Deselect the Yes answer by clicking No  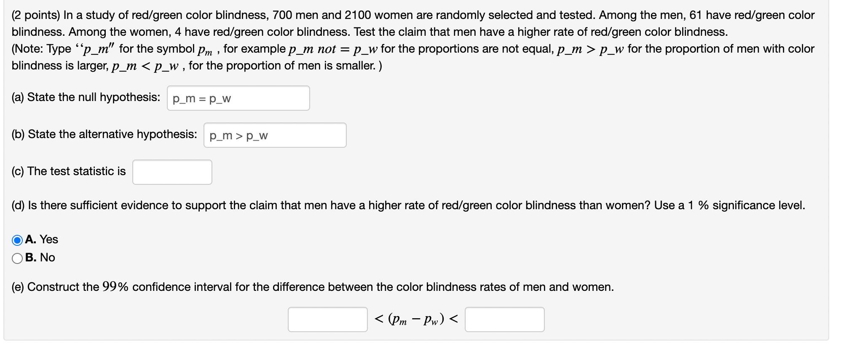17,258
